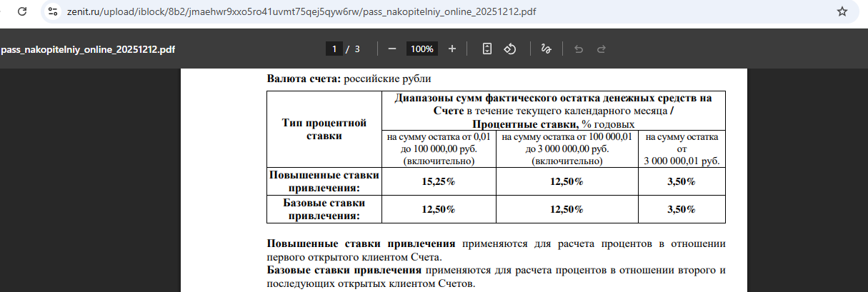This screenshot has width=868, height=292.
Task: Select the current page number field
Action: [x=334, y=49]
